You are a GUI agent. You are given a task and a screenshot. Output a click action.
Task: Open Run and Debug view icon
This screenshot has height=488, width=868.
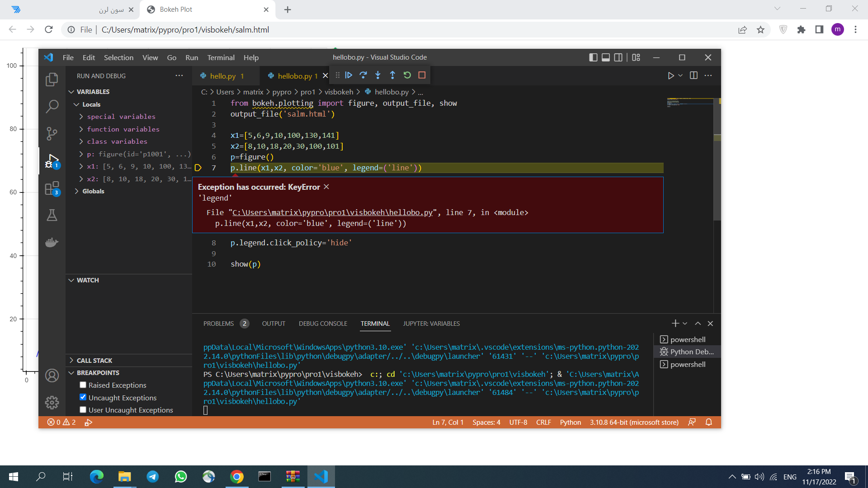[x=52, y=161]
